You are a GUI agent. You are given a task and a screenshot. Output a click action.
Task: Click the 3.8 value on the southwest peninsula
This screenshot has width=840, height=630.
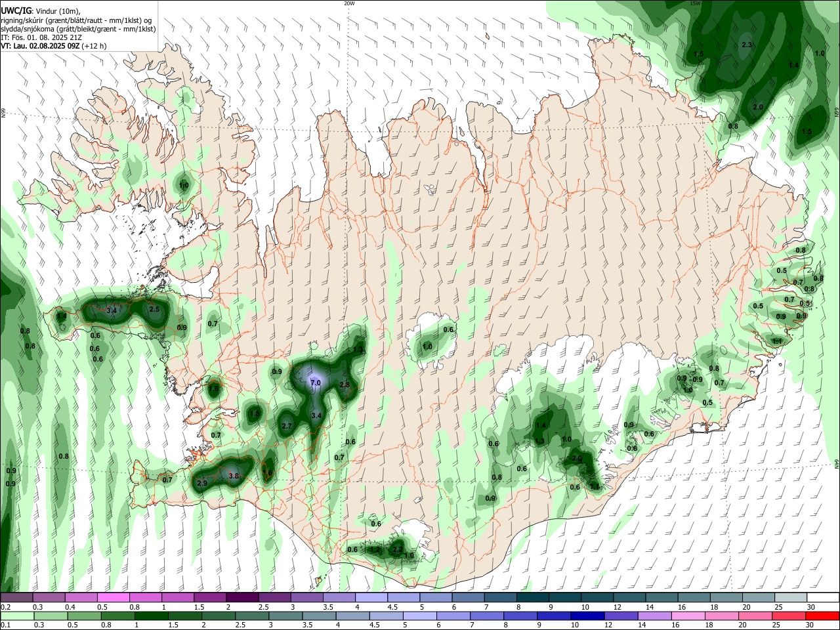(234, 476)
